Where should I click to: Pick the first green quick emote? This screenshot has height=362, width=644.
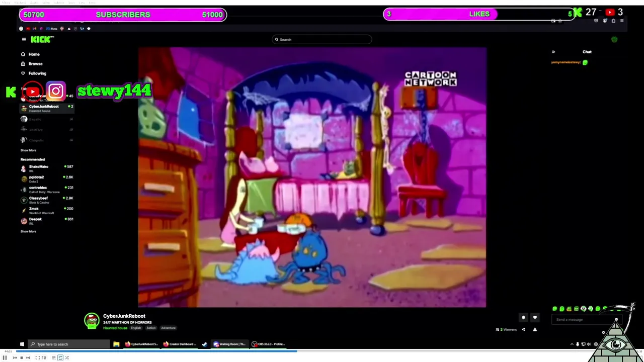click(x=555, y=309)
